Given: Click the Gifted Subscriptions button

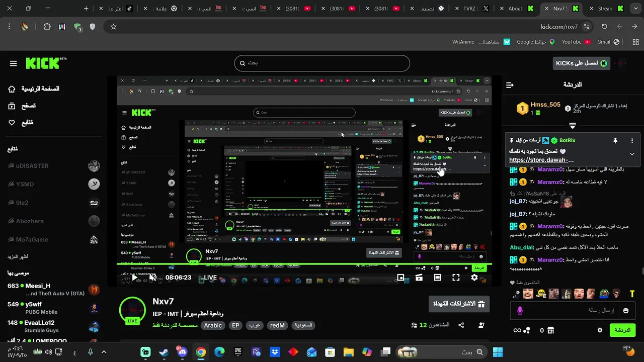Looking at the screenshot, I should pos(459,304).
